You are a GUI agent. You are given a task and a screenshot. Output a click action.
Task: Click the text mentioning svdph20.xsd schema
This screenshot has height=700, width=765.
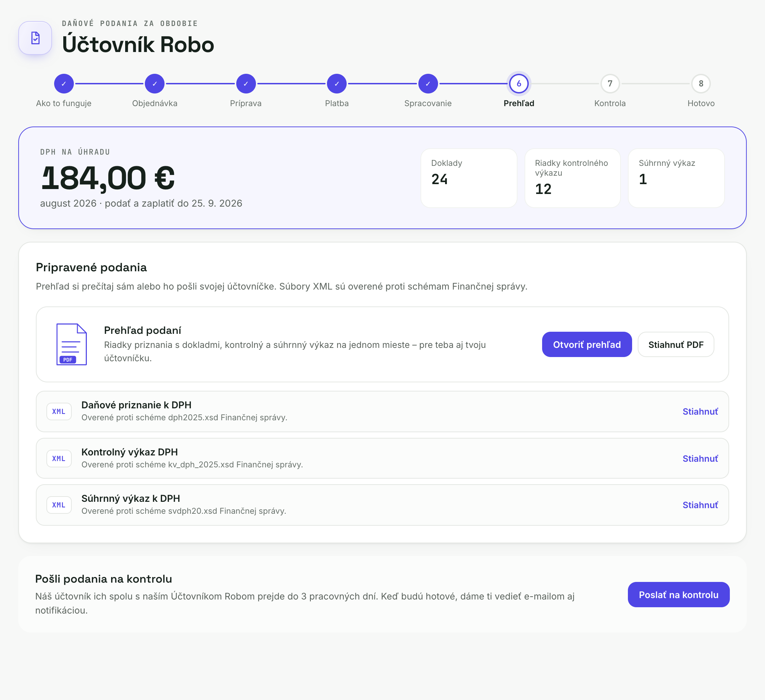click(x=184, y=511)
